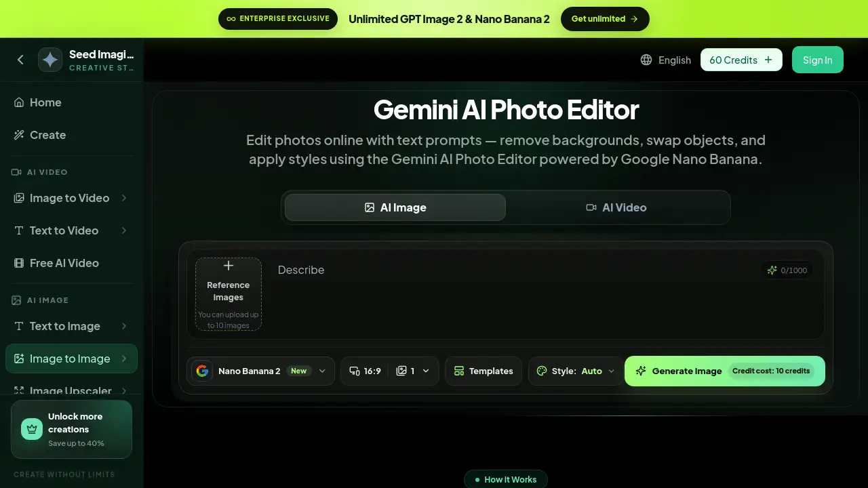Open the Unlock more creations card
This screenshot has width=868, height=488.
click(x=71, y=429)
